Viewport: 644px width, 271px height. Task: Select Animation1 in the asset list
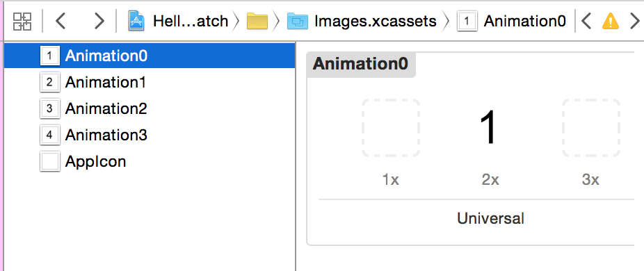(150, 83)
